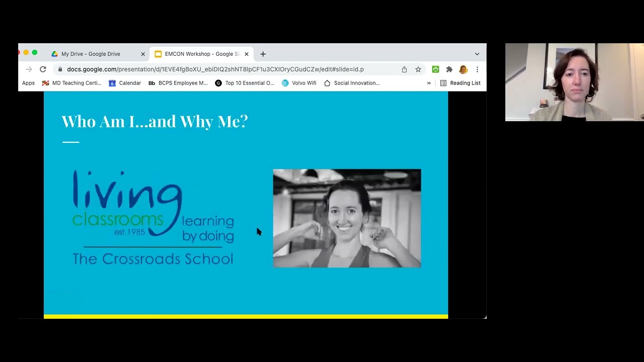This screenshot has width=644, height=362.
Task: Open the Apps bookmark
Action: tap(28, 83)
